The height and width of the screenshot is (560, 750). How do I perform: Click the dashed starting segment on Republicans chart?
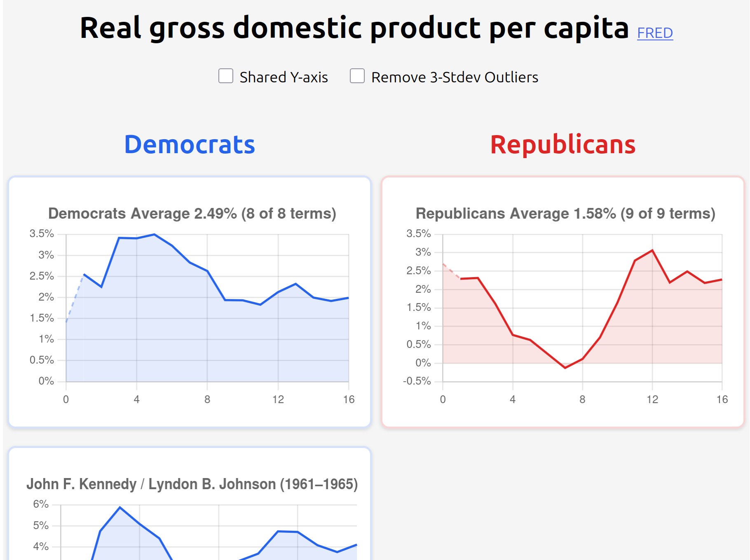click(x=451, y=271)
